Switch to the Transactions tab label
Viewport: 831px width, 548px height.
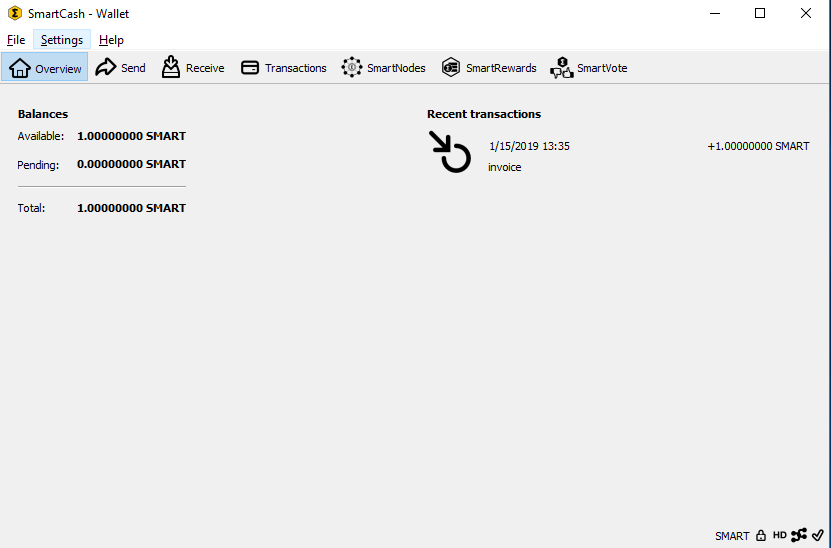pyautogui.click(x=296, y=68)
